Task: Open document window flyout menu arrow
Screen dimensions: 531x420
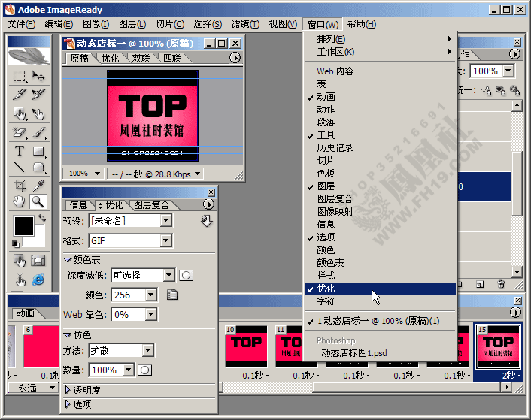Action: [235, 58]
